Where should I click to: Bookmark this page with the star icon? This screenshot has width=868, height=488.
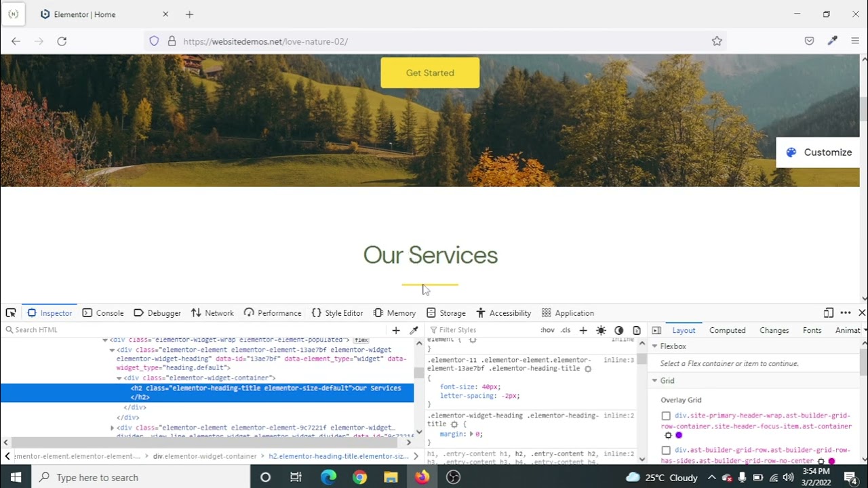pos(717,41)
